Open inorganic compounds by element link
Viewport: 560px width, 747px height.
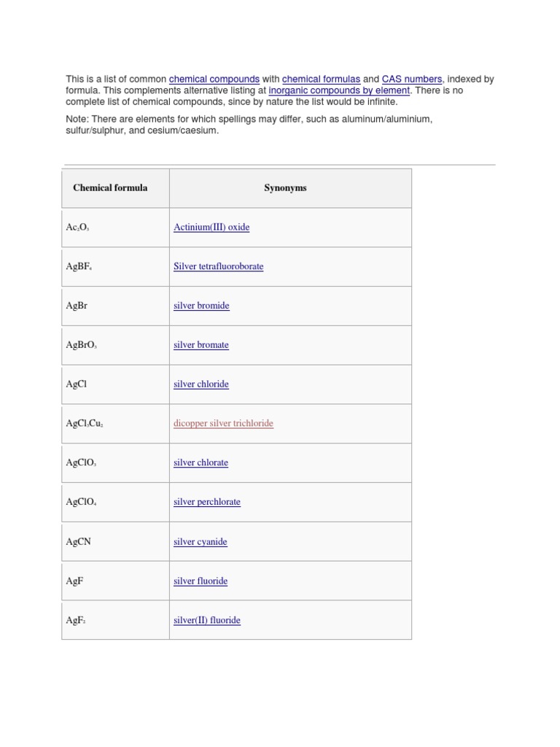(340, 90)
